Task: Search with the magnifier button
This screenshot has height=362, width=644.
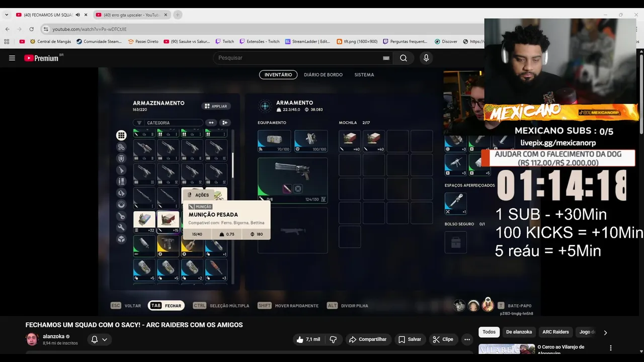Action: click(404, 58)
